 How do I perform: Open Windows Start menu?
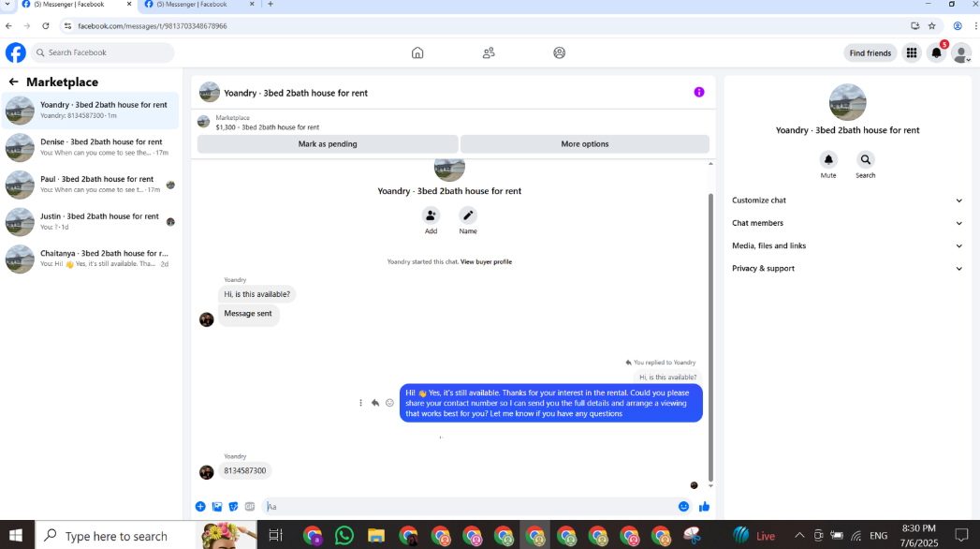[16, 535]
